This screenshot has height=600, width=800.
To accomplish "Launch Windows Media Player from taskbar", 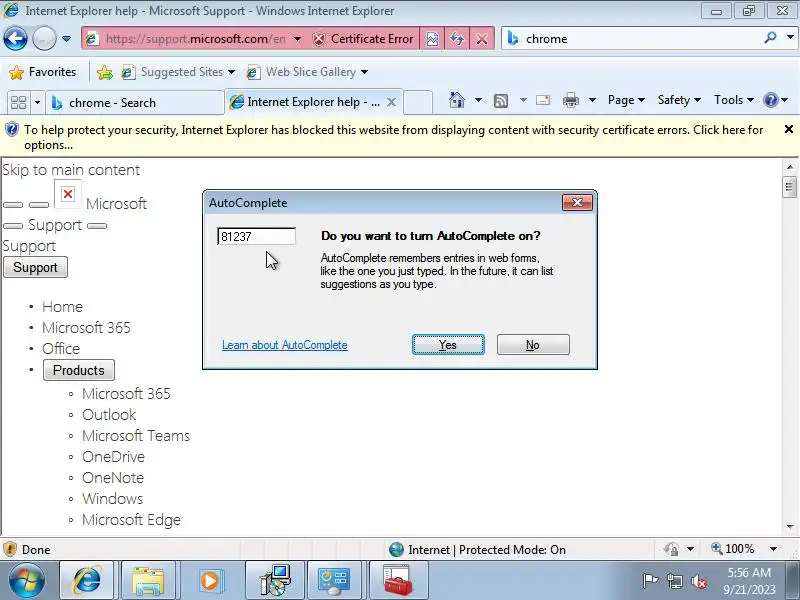I will [209, 581].
